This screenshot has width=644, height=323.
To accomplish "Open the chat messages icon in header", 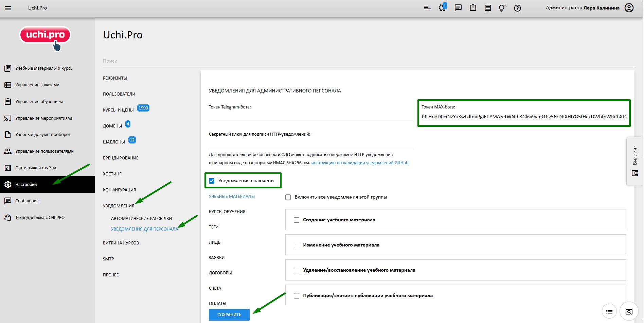I will coord(458,8).
